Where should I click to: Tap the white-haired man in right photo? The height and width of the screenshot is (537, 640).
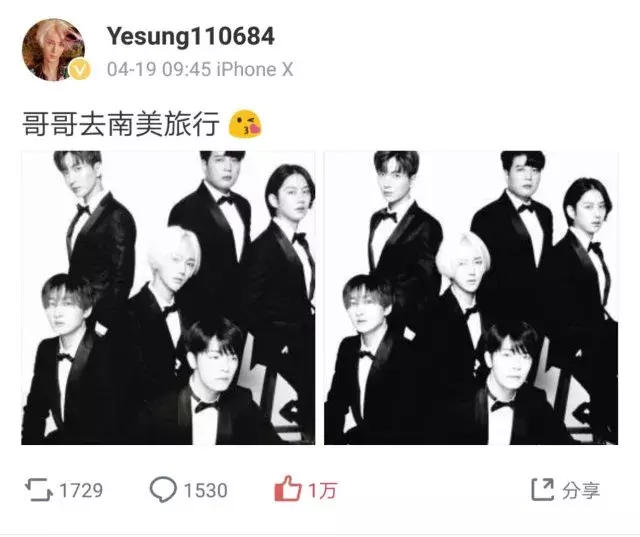pos(463,294)
